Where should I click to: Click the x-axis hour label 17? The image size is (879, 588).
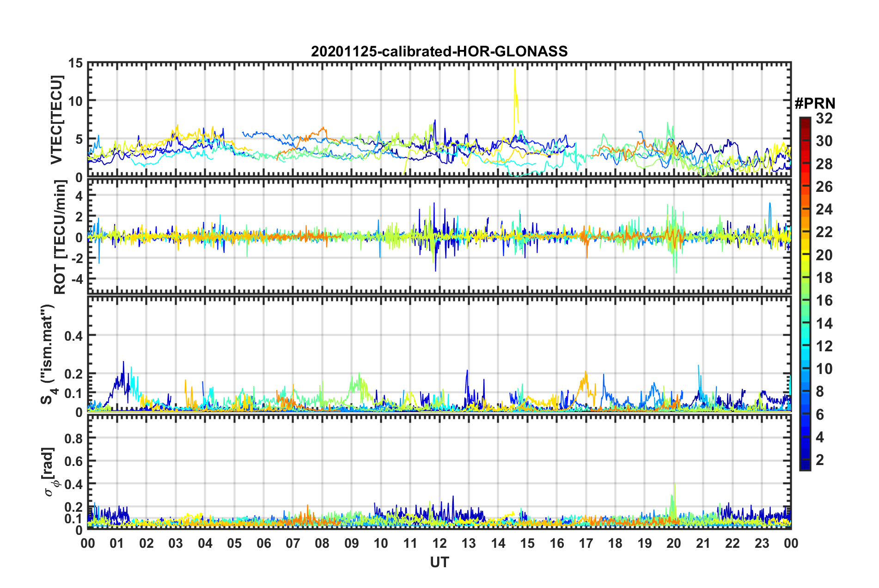coord(586,543)
